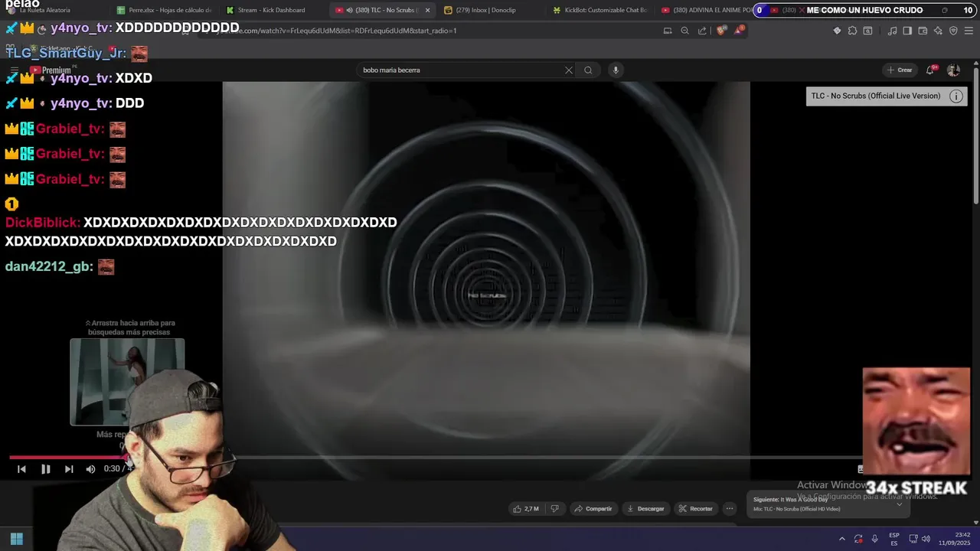Screen dimensions: 980x551
Task: Click the zoom-out magnifier in address bar
Action: coord(684,31)
